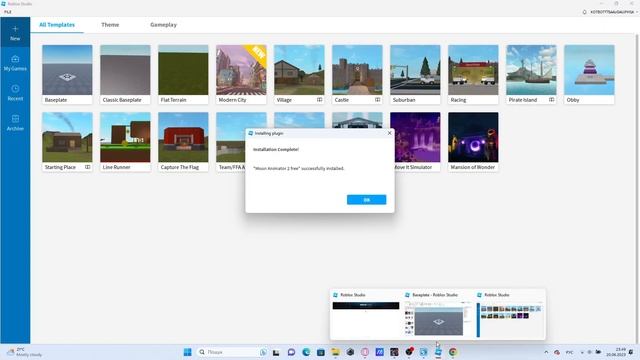Open My Games in the sidebar
The height and width of the screenshot is (360, 640).
click(15, 63)
